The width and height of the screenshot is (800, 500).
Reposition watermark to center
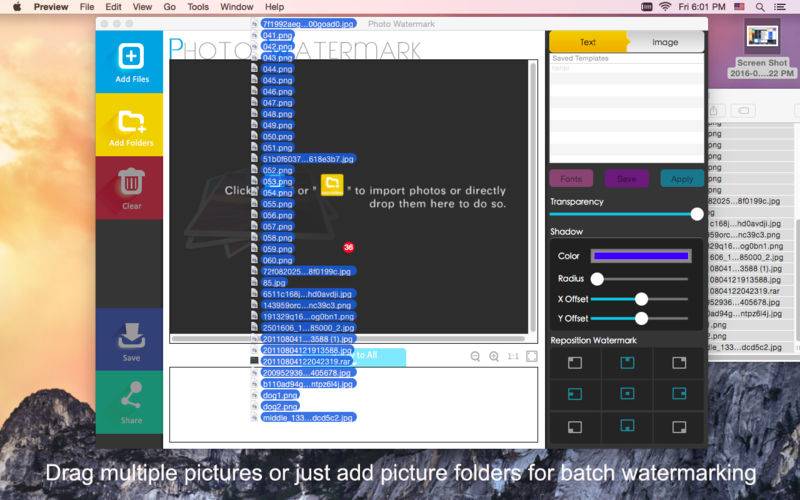627,394
